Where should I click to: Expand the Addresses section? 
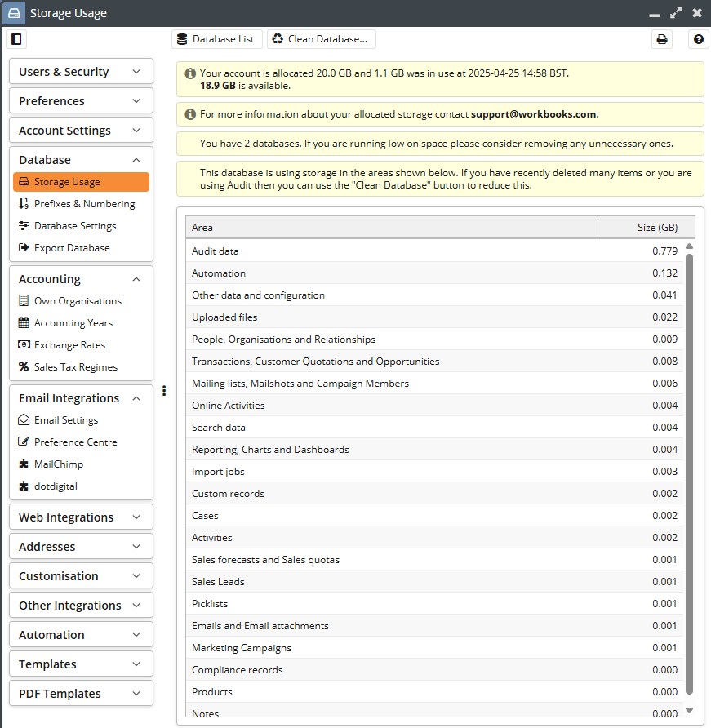tap(82, 547)
